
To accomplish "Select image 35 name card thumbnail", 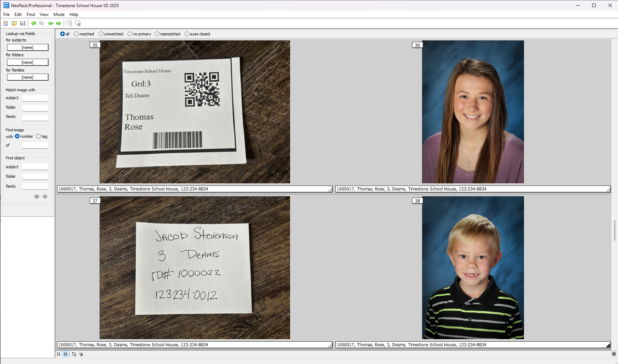I will pyautogui.click(x=195, y=112).
